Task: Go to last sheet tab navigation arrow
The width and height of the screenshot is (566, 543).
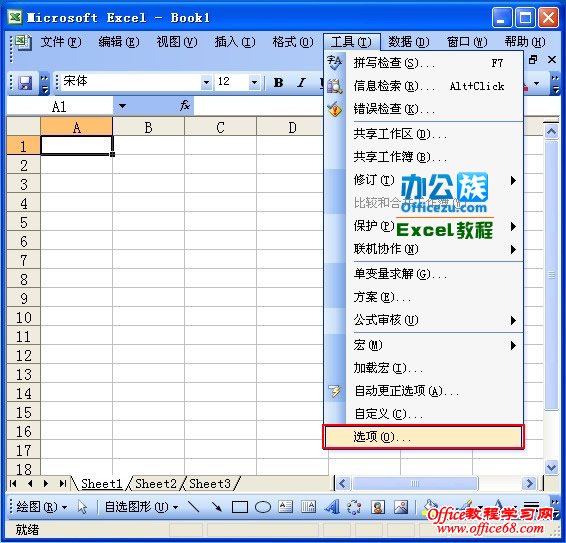Action: (x=63, y=483)
